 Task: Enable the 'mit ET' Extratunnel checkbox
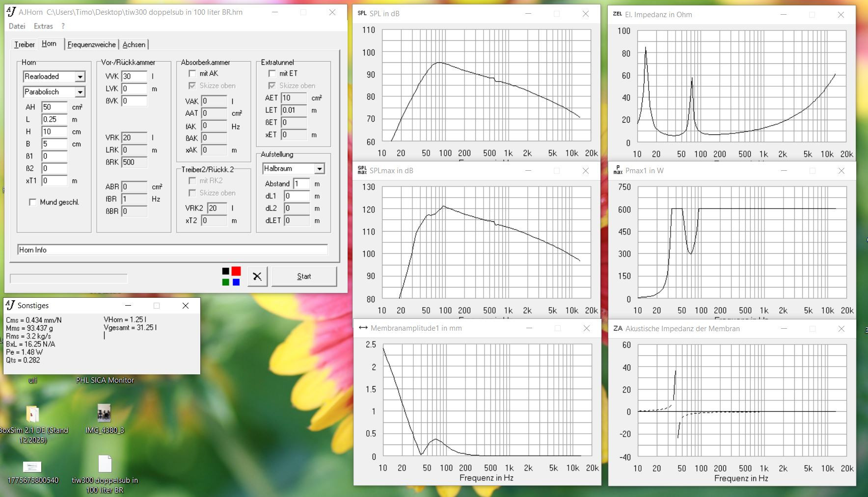(x=272, y=74)
